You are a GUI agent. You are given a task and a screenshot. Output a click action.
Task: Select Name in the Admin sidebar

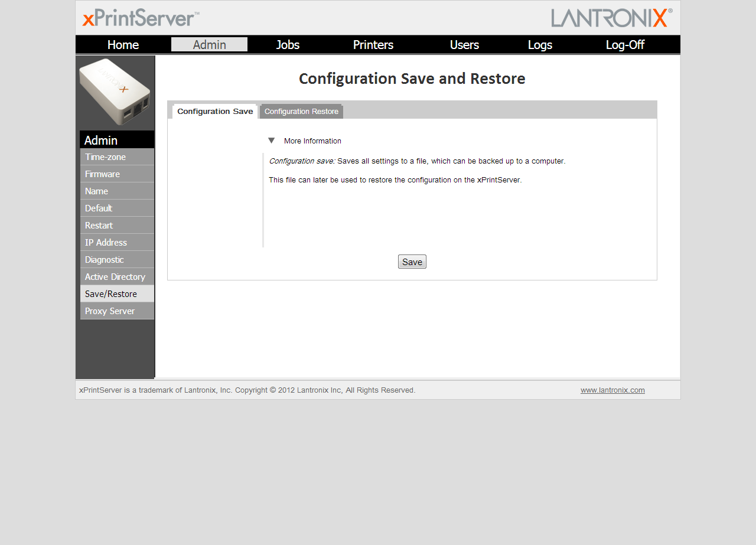[117, 191]
